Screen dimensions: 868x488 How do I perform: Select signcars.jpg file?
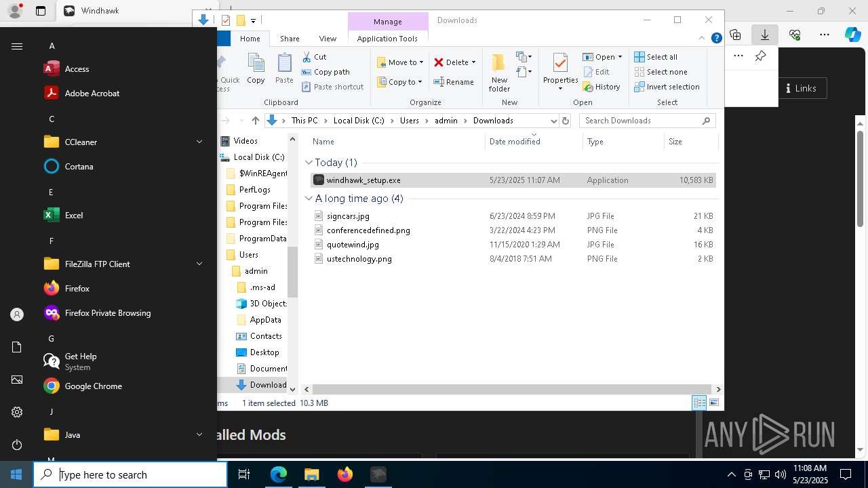(513, 216)
